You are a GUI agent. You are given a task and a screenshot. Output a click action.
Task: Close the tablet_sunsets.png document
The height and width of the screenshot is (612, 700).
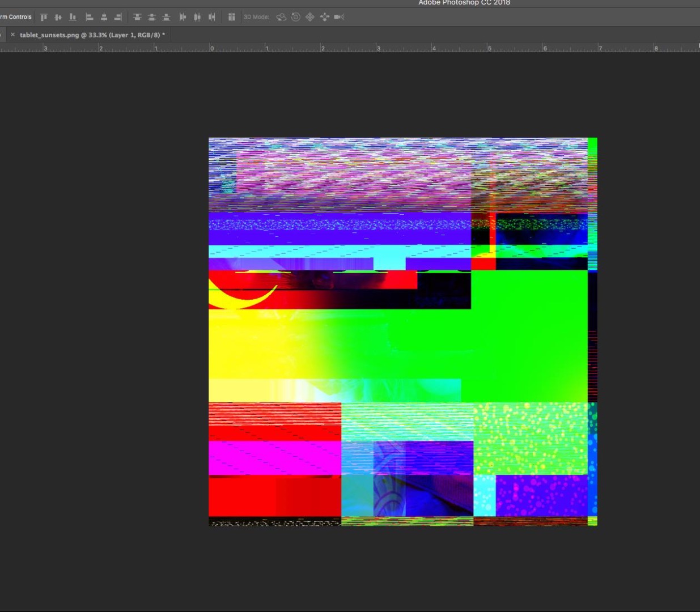(12, 35)
